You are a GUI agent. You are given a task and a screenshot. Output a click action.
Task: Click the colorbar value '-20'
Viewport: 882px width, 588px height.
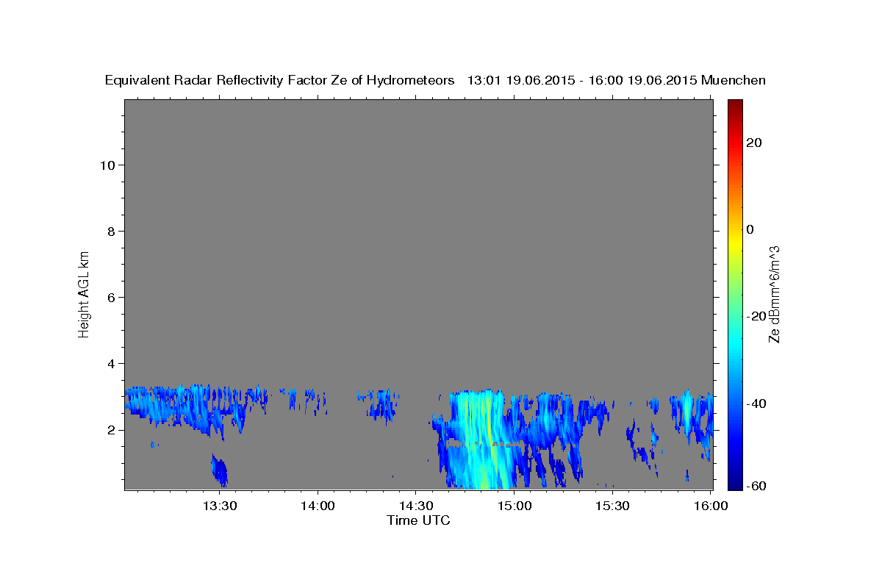[757, 316]
